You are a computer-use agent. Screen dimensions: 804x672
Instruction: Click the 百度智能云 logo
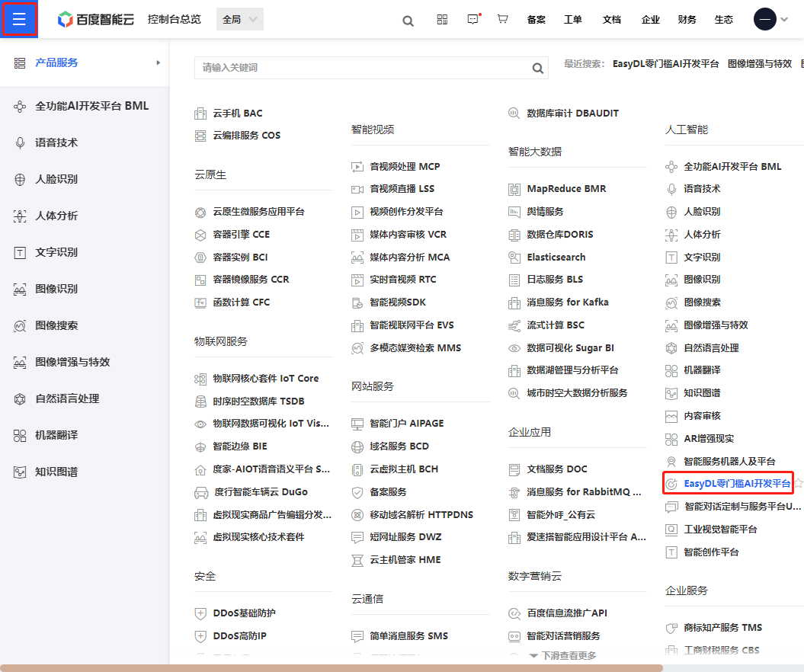(94, 19)
